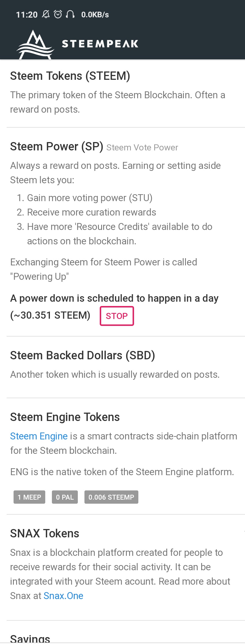The width and height of the screenshot is (245, 644).
Task: Tap the Steem Backed Dollars (SBD) heading
Action: (x=82, y=356)
